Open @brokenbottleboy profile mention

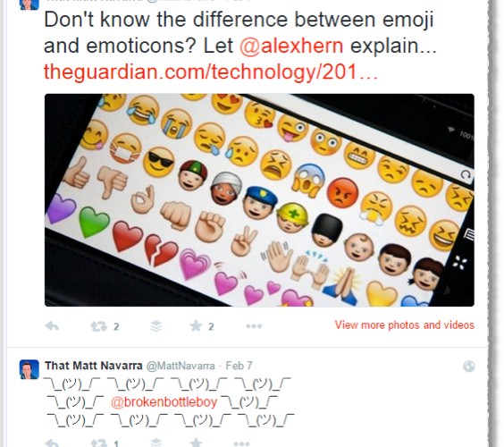(164, 402)
